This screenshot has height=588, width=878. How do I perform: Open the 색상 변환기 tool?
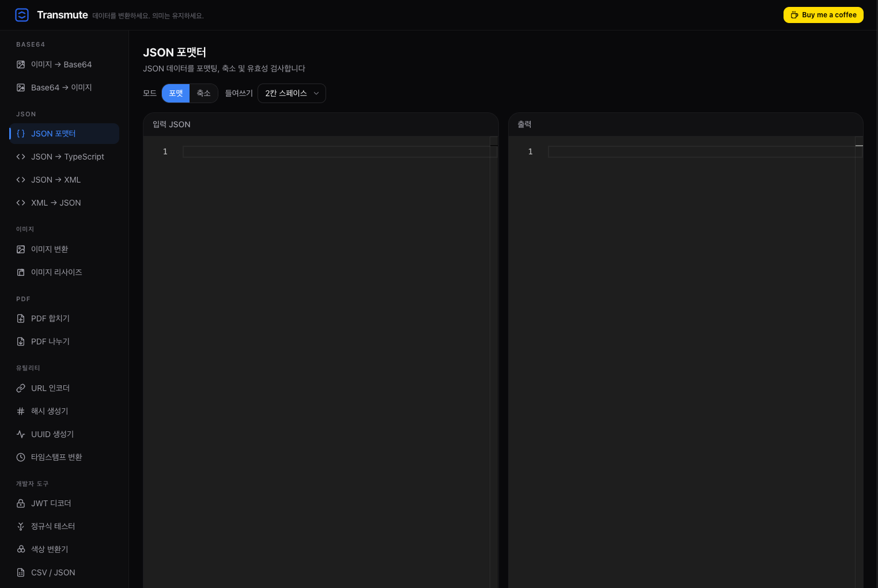point(50,549)
